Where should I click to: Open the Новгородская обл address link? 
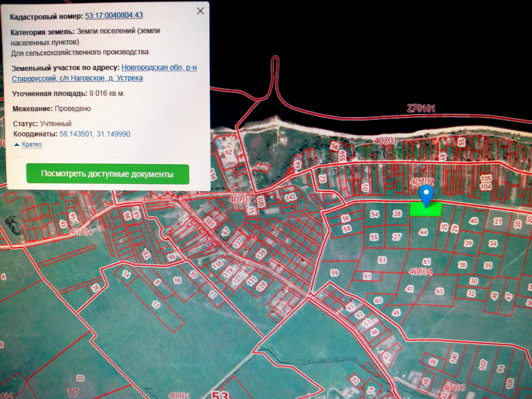point(159,68)
